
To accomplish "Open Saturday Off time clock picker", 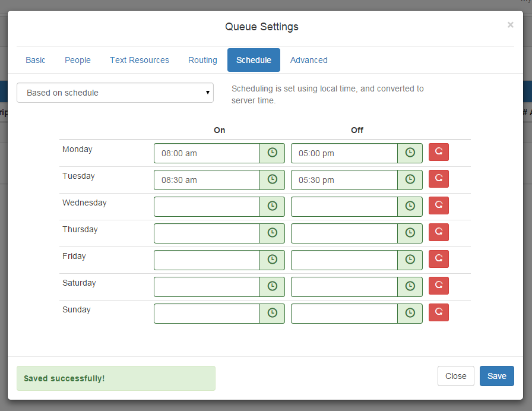I will pos(410,286).
